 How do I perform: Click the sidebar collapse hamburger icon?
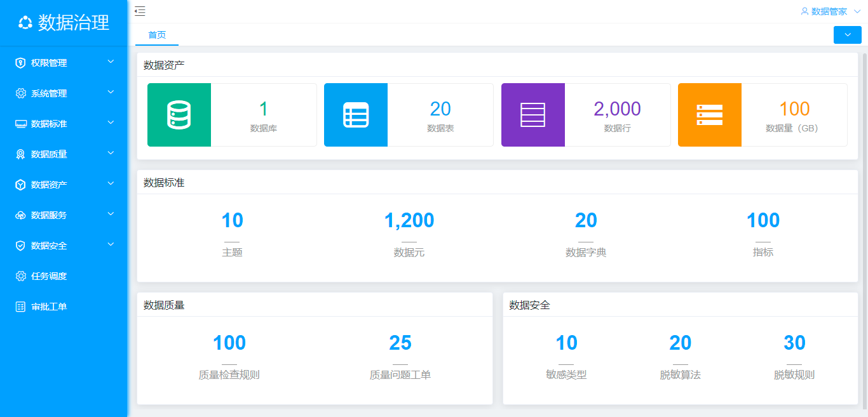140,11
